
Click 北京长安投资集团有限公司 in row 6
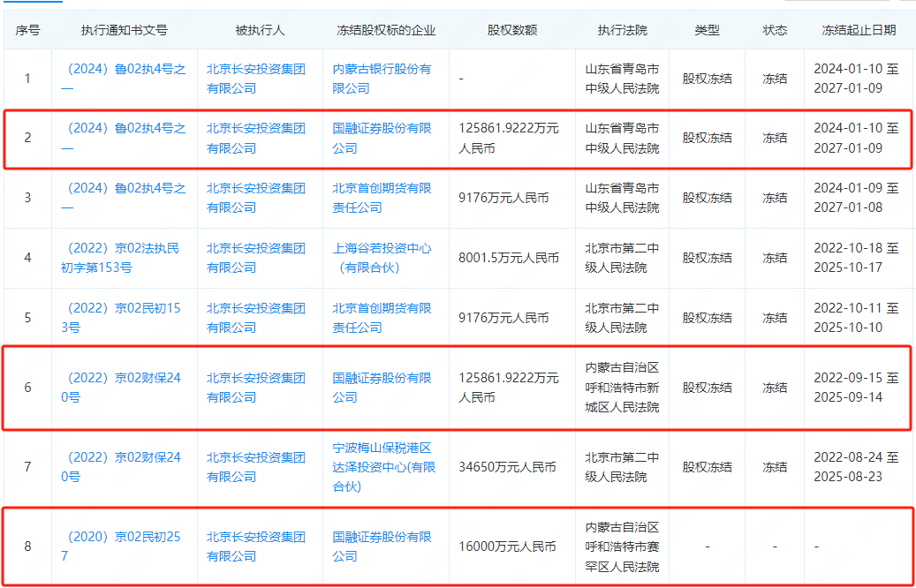coord(256,388)
